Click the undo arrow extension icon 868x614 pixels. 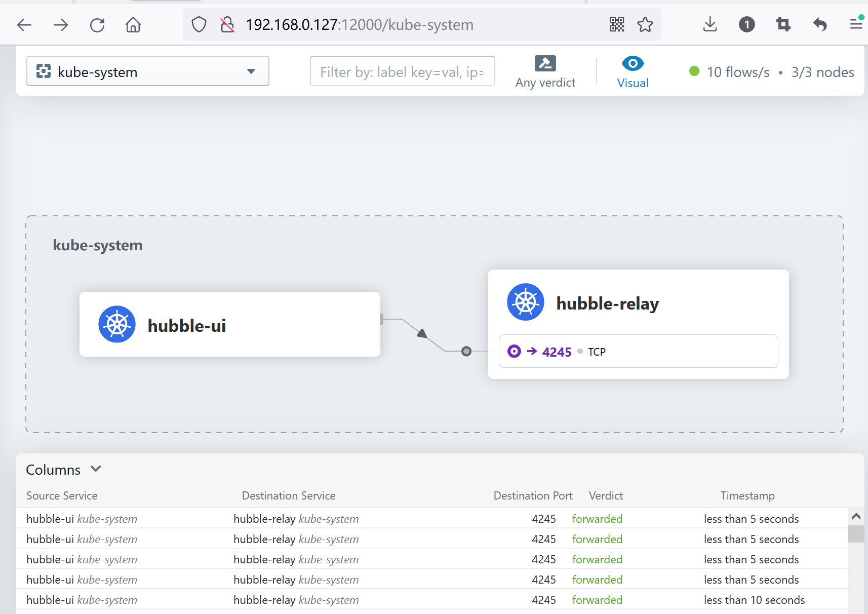pos(820,24)
